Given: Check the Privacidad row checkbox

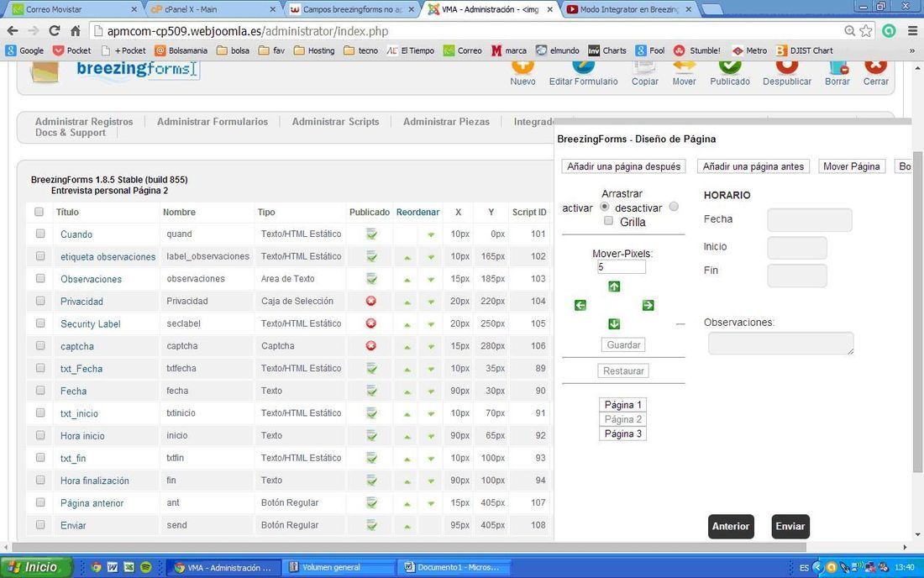Looking at the screenshot, I should (x=40, y=301).
